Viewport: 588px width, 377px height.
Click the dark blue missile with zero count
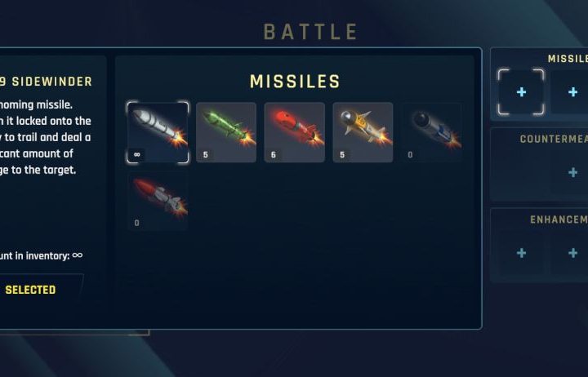coord(432,132)
